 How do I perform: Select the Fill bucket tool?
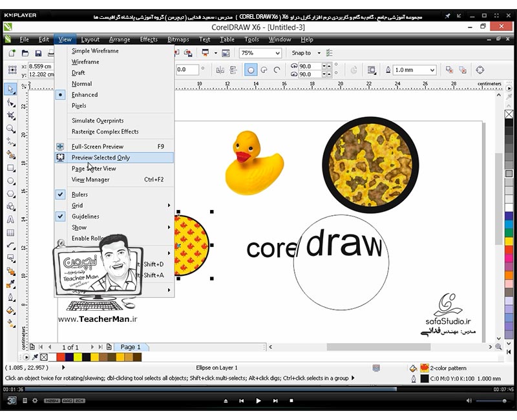pyautogui.click(x=11, y=311)
